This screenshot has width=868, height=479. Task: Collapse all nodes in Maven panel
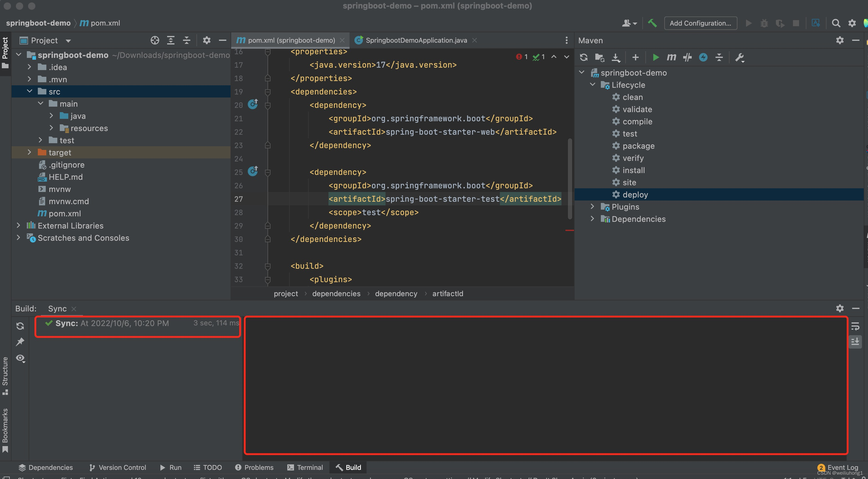[719, 57]
